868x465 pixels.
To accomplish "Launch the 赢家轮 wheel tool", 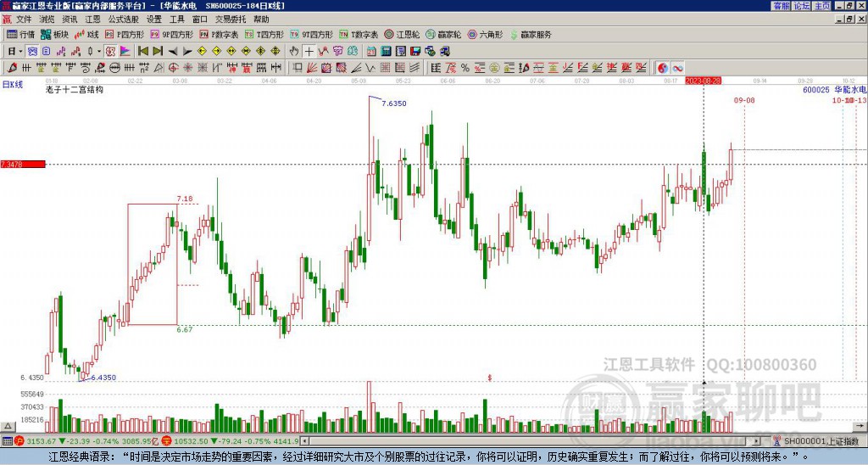I will point(443,34).
